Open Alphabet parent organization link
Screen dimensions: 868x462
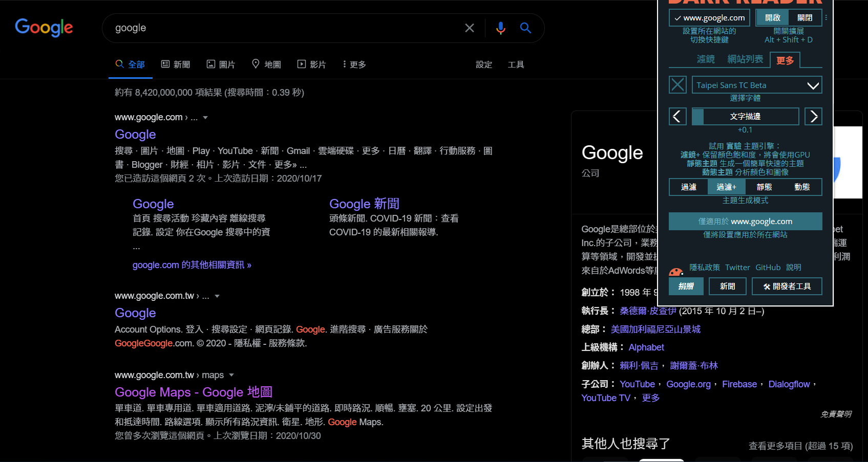coord(646,347)
